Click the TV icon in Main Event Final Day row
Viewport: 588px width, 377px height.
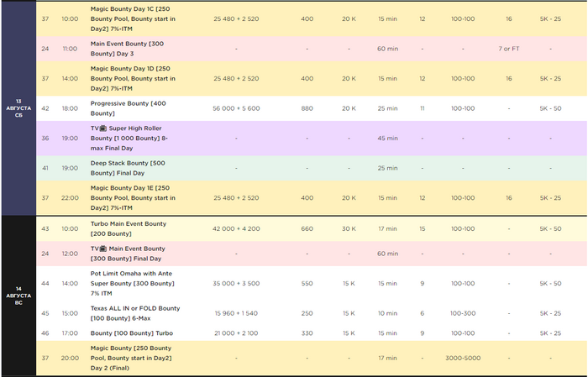(103, 249)
